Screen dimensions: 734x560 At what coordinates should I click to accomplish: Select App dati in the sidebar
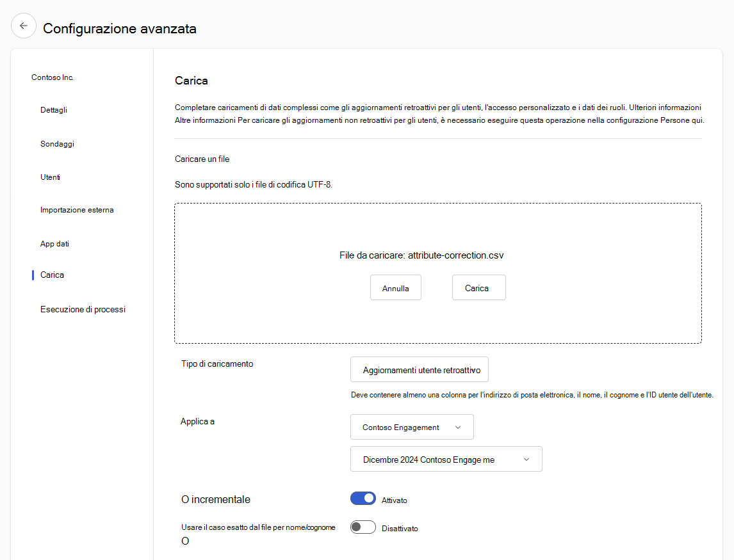pyautogui.click(x=54, y=243)
